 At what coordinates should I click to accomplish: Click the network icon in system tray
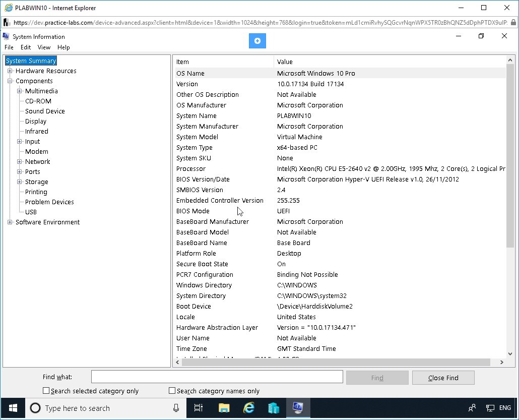click(x=490, y=408)
